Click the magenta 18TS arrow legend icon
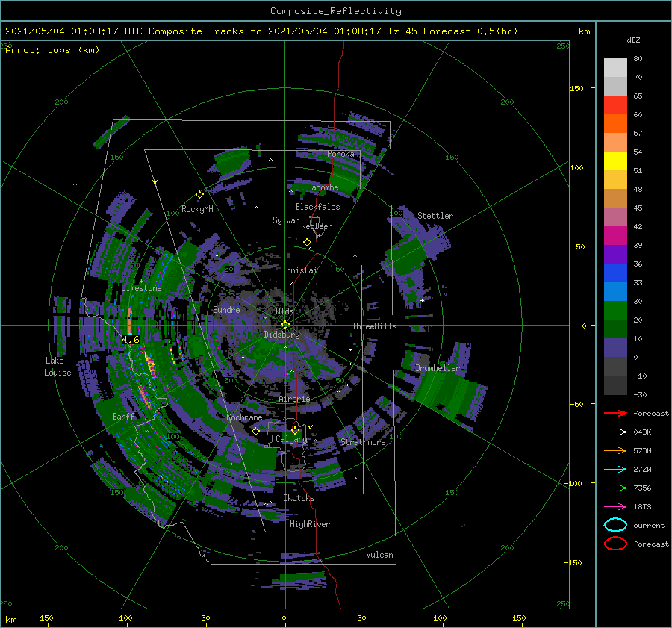The height and width of the screenshot is (628, 672). pos(615,507)
